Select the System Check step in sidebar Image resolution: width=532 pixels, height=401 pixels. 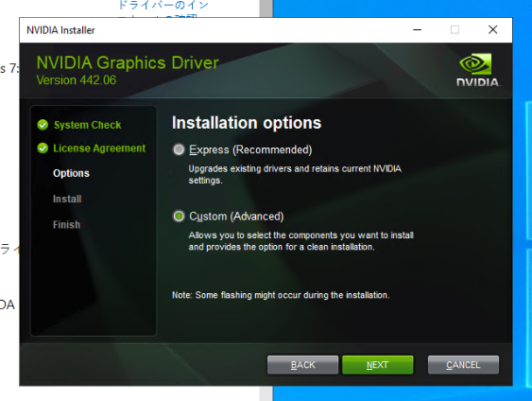87,125
